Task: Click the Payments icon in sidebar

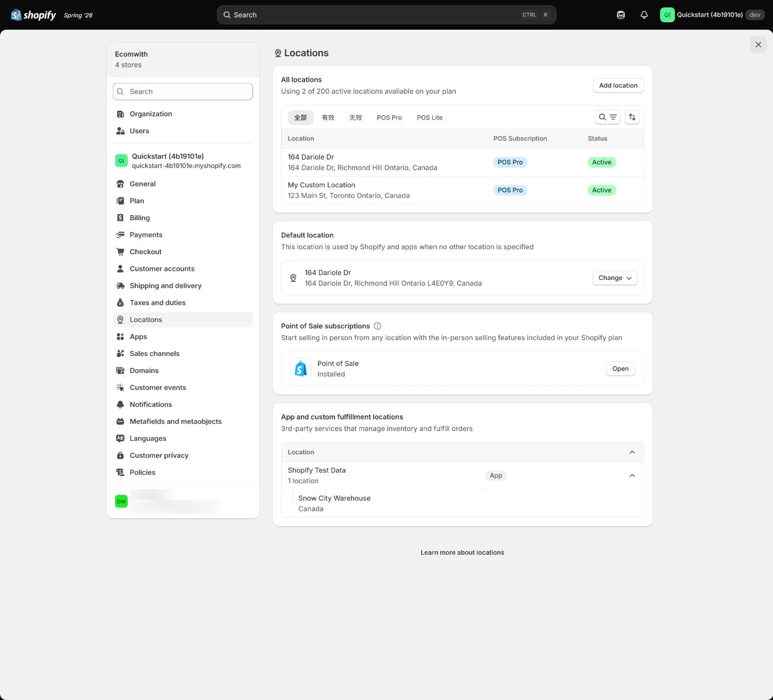Action: [120, 235]
